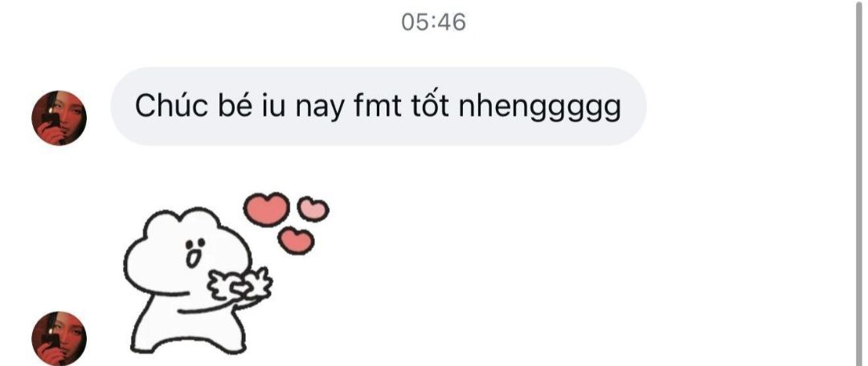This screenshot has height=366, width=868.
Task: Select the largest red heart on sticker
Action: point(266,209)
